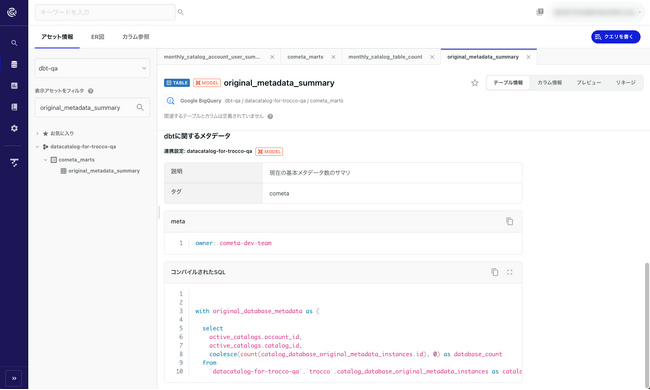Screen dimensions: 650x390
Task: Expand compiled SQL to fullscreen
Action: click(509, 272)
